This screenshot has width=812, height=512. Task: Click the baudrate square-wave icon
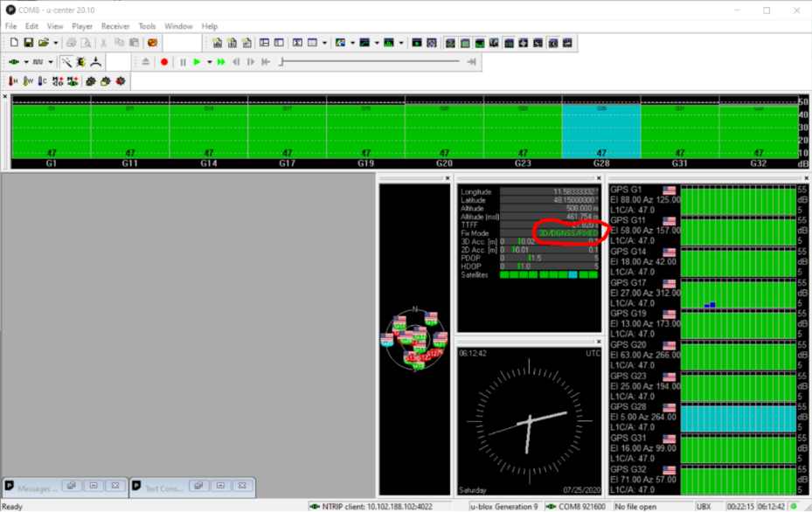38,62
